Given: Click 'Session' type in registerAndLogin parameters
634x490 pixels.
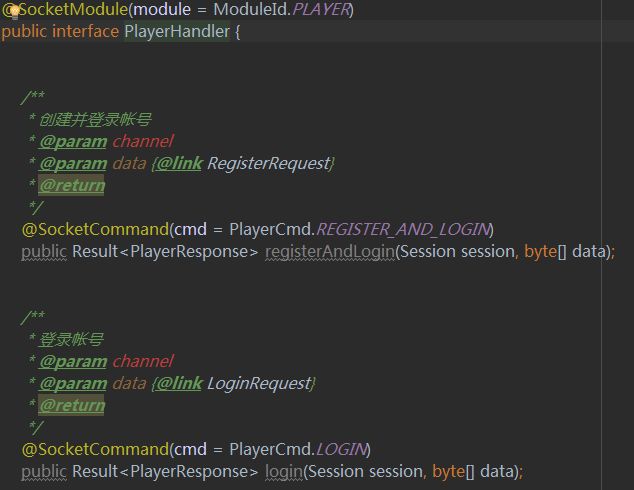Looking at the screenshot, I should (428, 252).
